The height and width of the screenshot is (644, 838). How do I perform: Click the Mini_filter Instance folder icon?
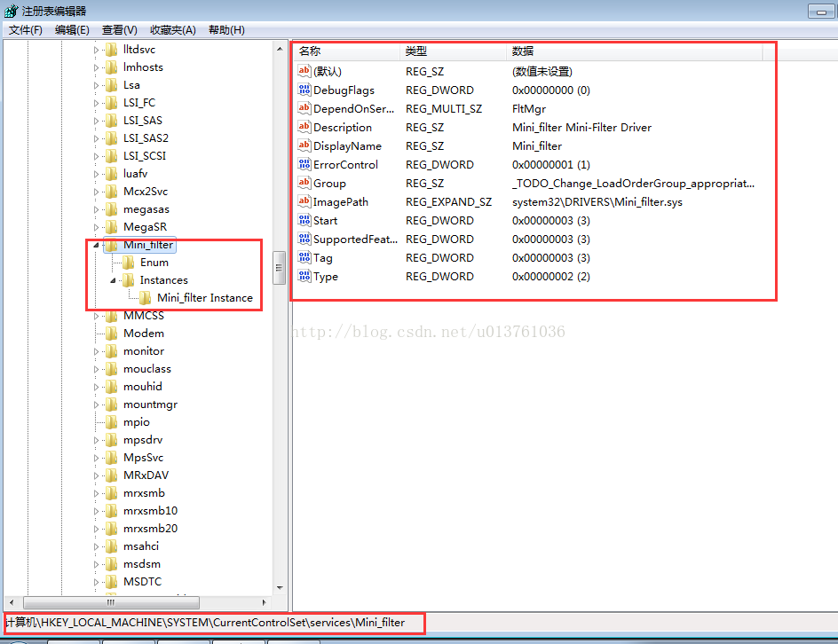pyautogui.click(x=146, y=297)
